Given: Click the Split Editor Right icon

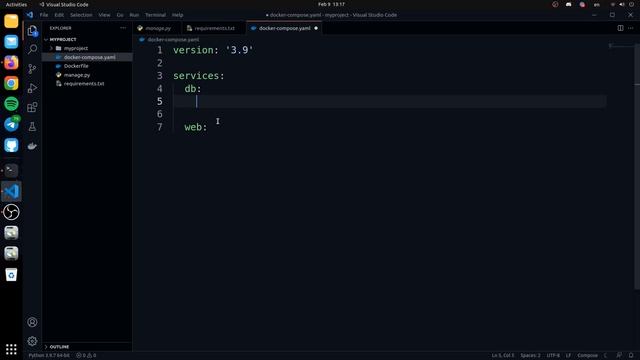Looking at the screenshot, I should [x=620, y=28].
